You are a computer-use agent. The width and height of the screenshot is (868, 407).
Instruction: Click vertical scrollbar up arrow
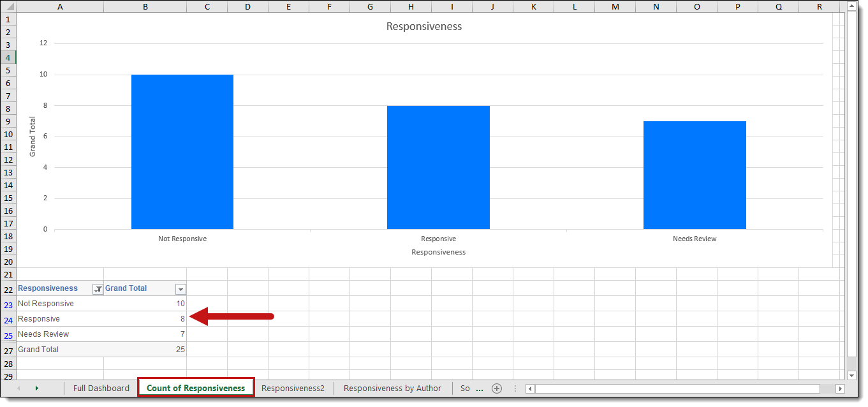[852, 6]
